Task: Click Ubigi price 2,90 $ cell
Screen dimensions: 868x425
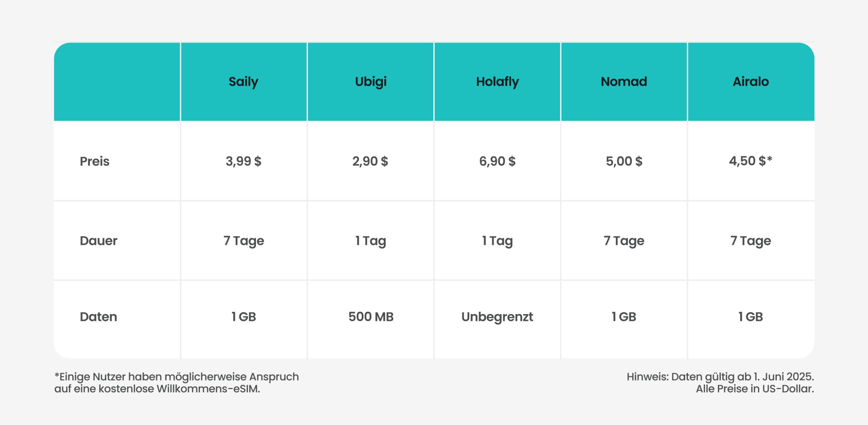Action: click(370, 161)
